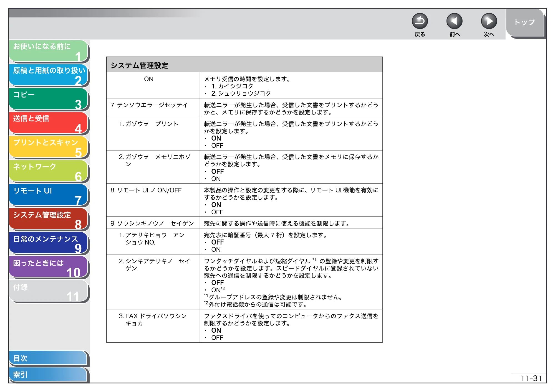Go to next page with 次へ icon
Image resolution: width=555 pixels, height=392 pixels.
pyautogui.click(x=489, y=21)
